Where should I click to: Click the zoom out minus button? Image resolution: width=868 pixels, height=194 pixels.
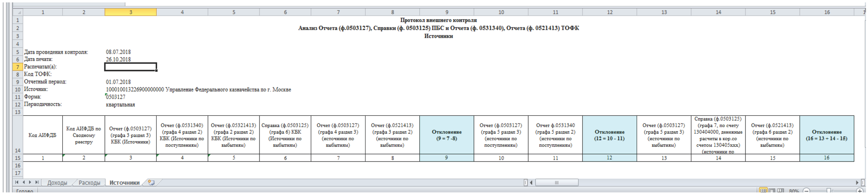pos(806,191)
